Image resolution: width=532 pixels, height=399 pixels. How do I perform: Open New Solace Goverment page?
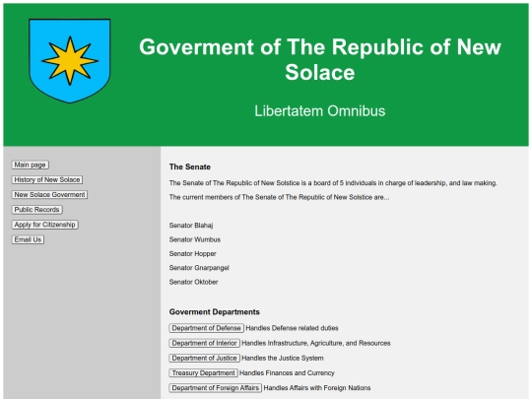point(49,195)
